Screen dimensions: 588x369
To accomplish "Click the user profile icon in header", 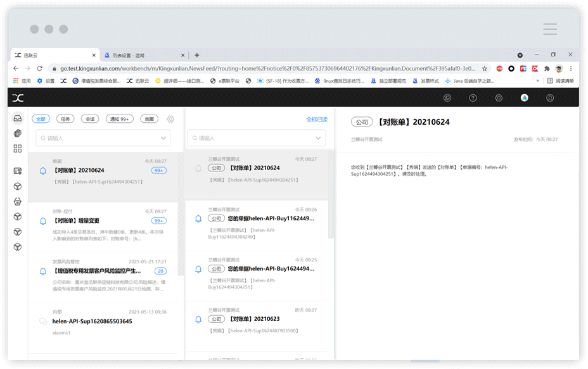I will pos(550,97).
